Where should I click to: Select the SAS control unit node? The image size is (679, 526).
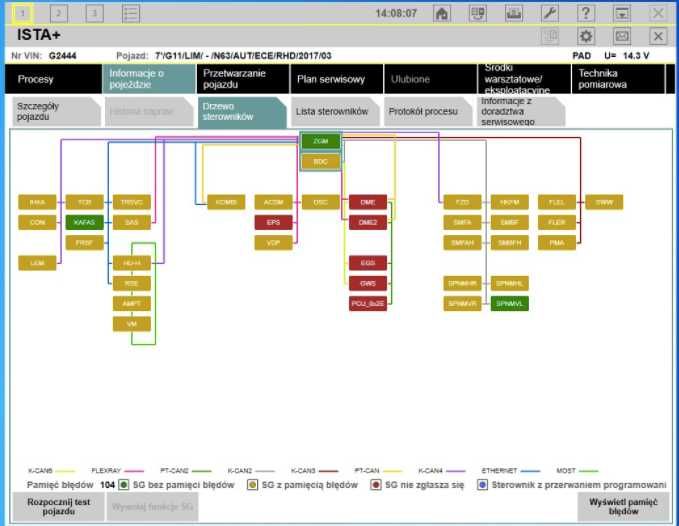(x=132, y=222)
